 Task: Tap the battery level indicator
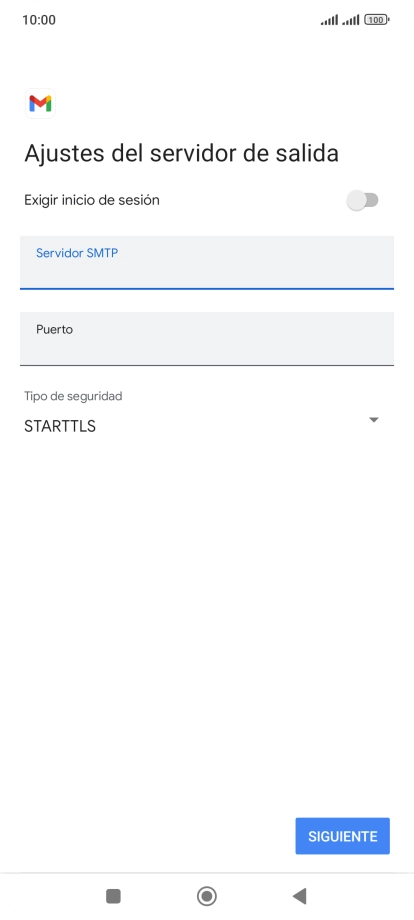(x=376, y=20)
